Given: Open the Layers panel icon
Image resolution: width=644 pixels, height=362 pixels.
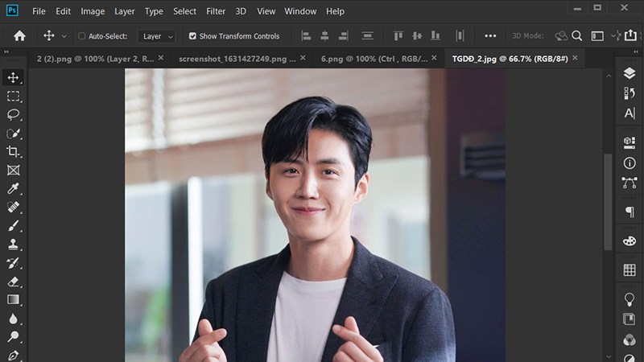Looking at the screenshot, I should 630,73.
